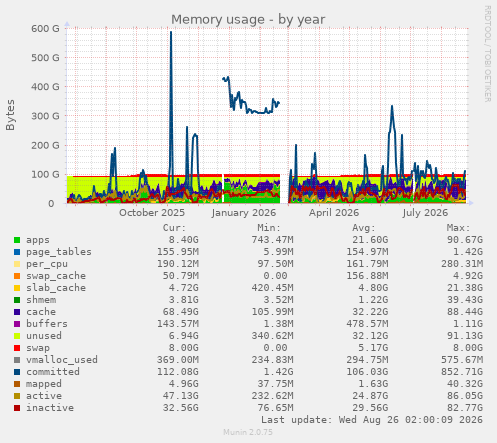Click the 'inactive' legend label

[50, 408]
